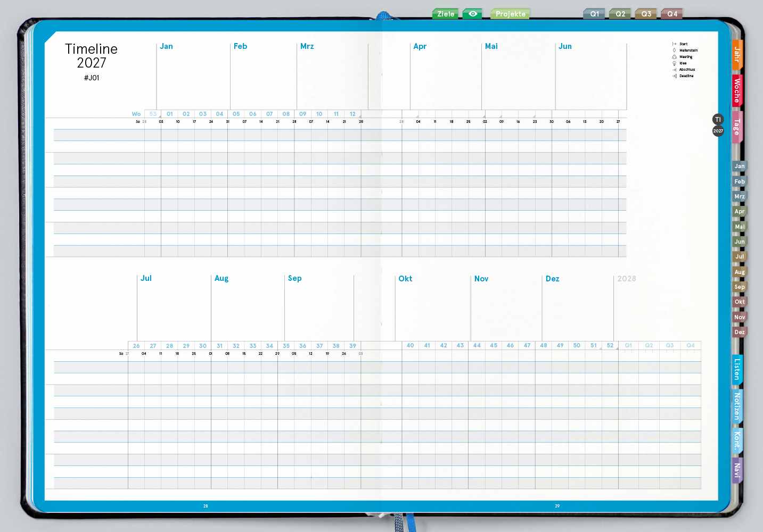Open the Projekte tab
This screenshot has height=532, width=763.
510,14
